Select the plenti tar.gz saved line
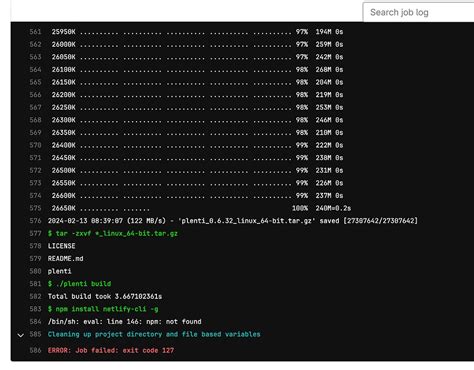 pyautogui.click(x=233, y=221)
